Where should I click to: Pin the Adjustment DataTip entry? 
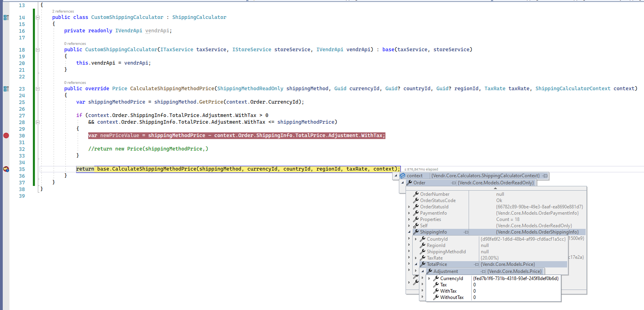pyautogui.click(x=483, y=271)
